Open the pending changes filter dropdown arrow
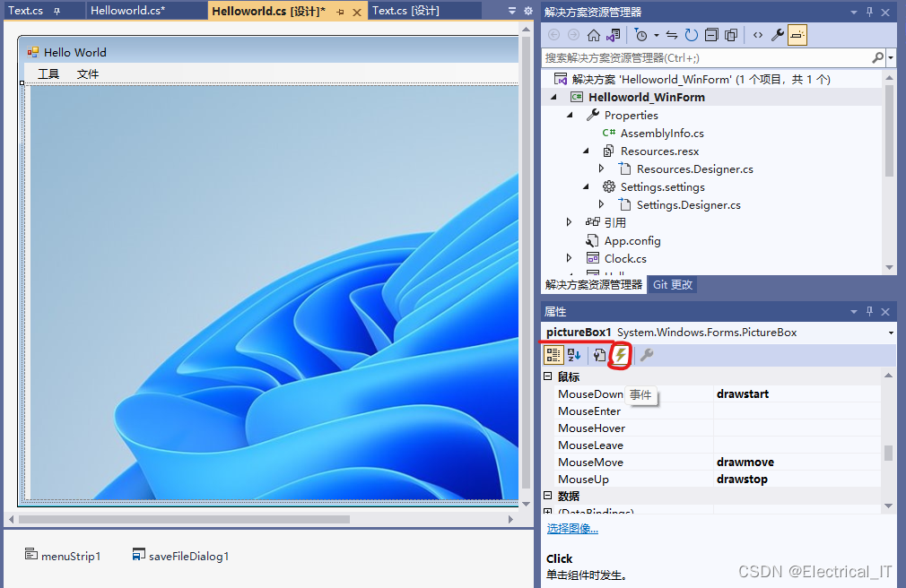This screenshot has width=906, height=588. [657, 36]
